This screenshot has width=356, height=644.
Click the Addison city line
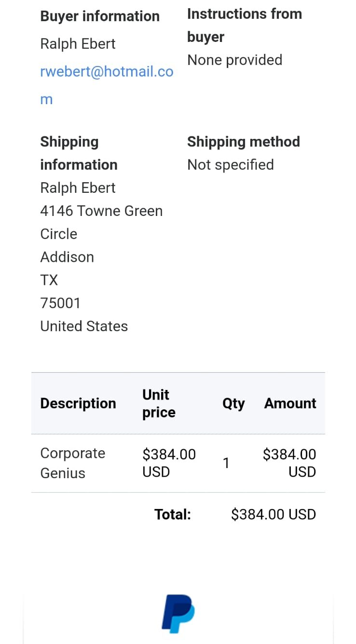point(67,257)
